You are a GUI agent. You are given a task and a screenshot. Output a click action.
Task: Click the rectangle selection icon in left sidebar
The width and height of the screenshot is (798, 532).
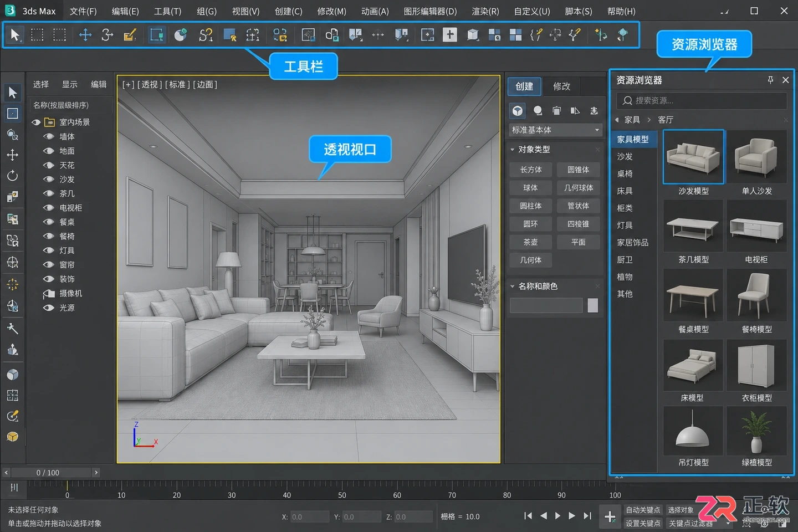click(12, 114)
